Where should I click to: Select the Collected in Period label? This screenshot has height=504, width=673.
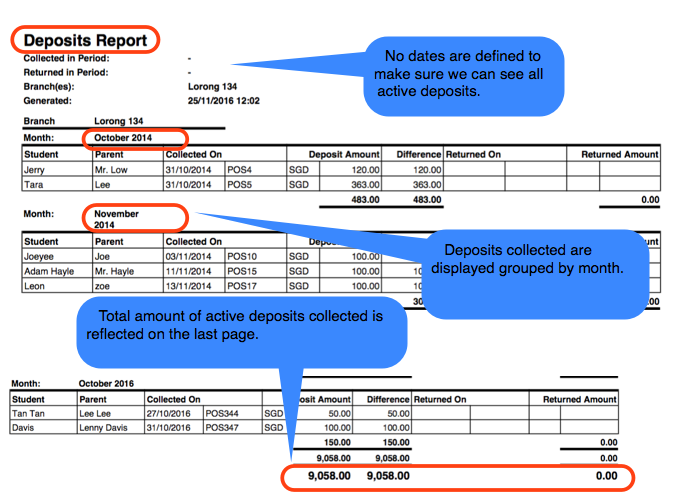67,58
